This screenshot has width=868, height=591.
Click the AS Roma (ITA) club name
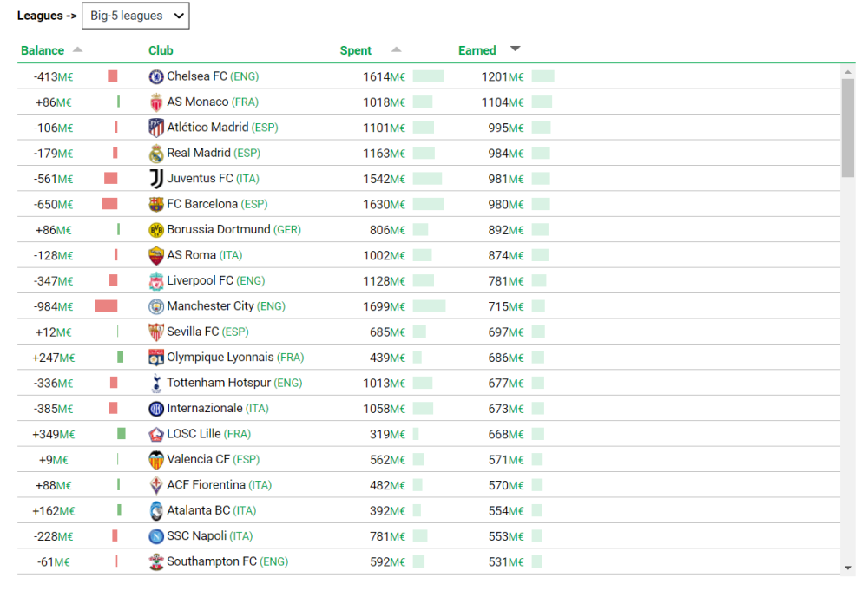(x=205, y=255)
